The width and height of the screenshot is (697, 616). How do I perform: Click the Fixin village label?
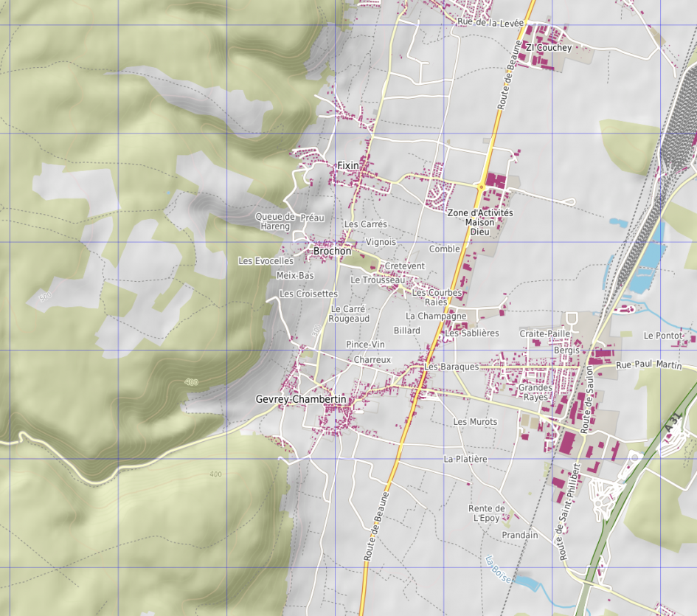coord(347,166)
